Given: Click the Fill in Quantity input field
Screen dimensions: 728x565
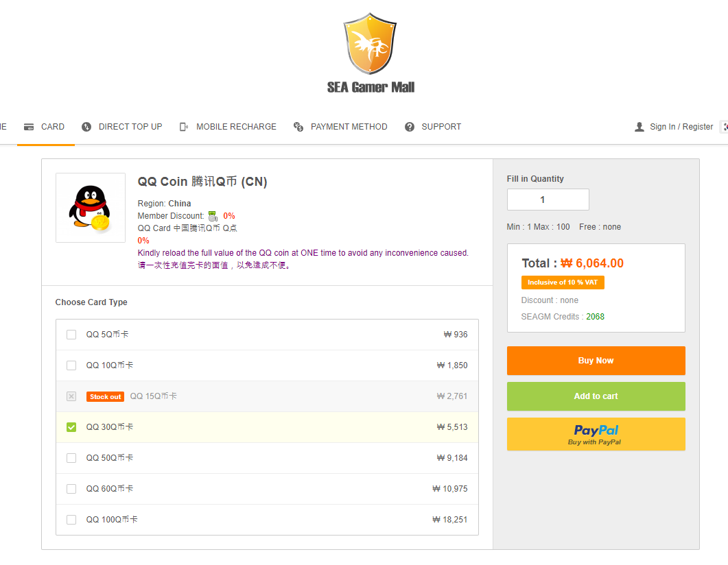Looking at the screenshot, I should click(x=548, y=200).
